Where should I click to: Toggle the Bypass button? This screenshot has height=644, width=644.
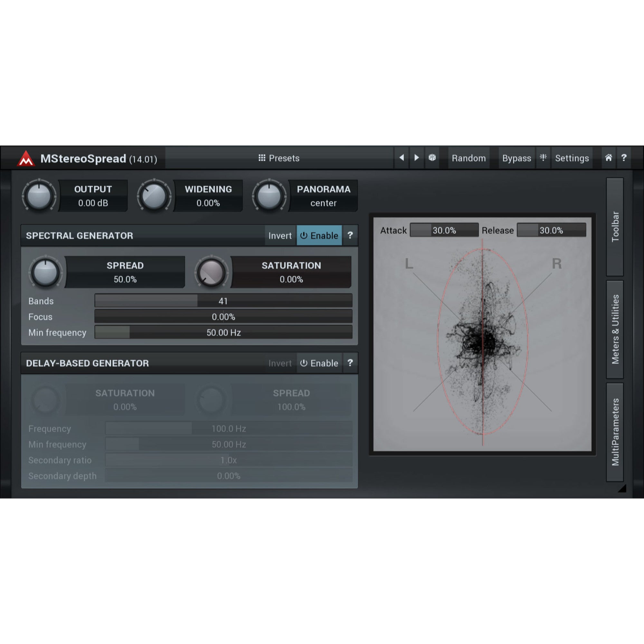click(517, 158)
